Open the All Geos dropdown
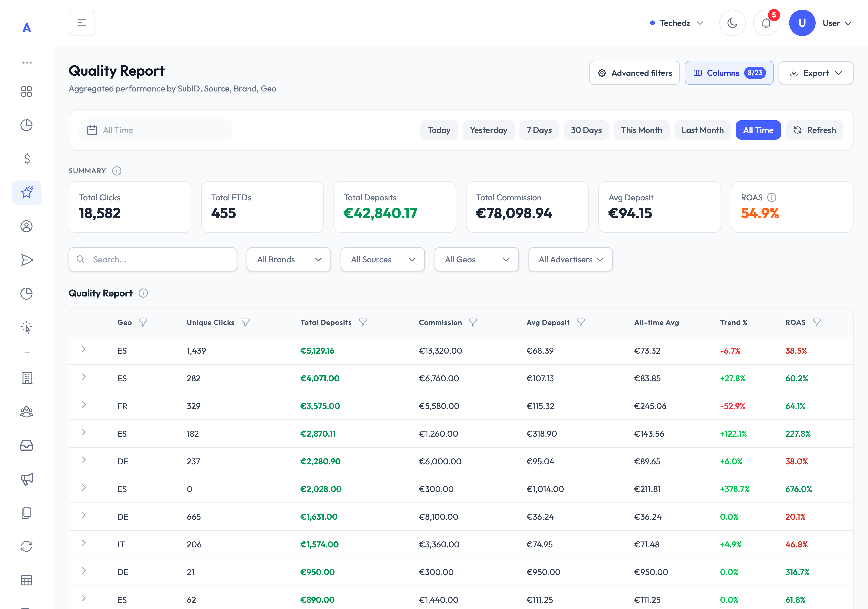 (476, 260)
